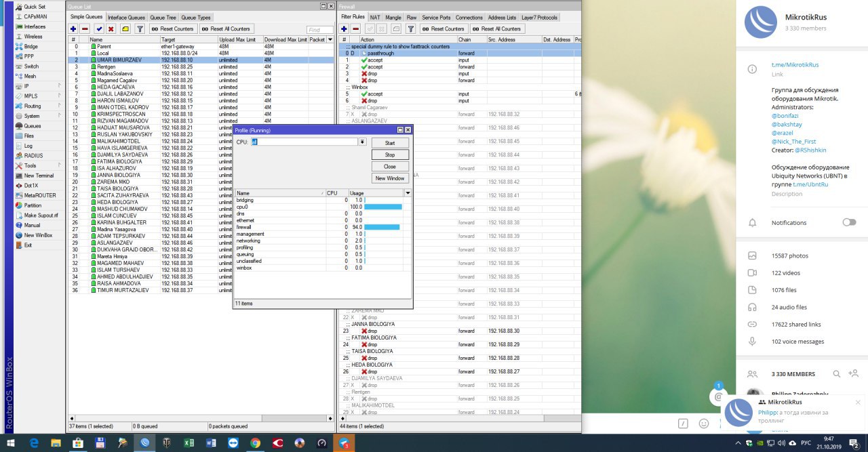This screenshot has width=868, height=452.
Task: Select queue row Rentgen
Action: tap(201, 66)
